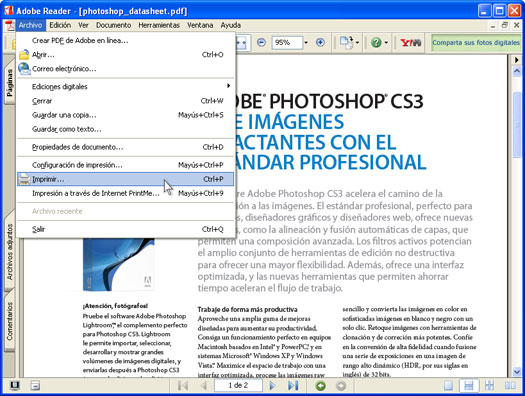Choose Impresión a través de Internet PrintMe

pyautogui.click(x=126, y=193)
